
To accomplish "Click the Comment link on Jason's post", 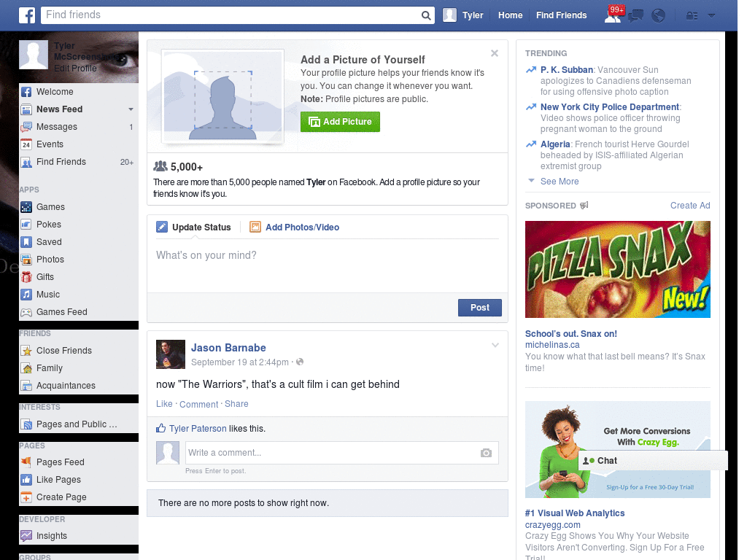I will tap(198, 404).
